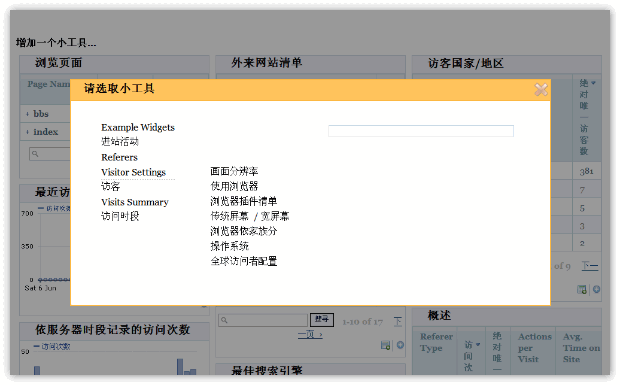Open the Referers widget category

119,157
